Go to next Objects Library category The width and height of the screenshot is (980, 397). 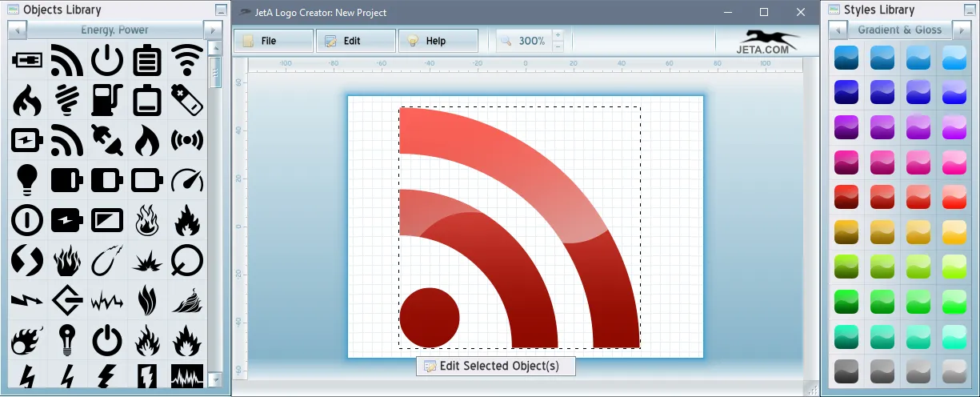(x=213, y=30)
